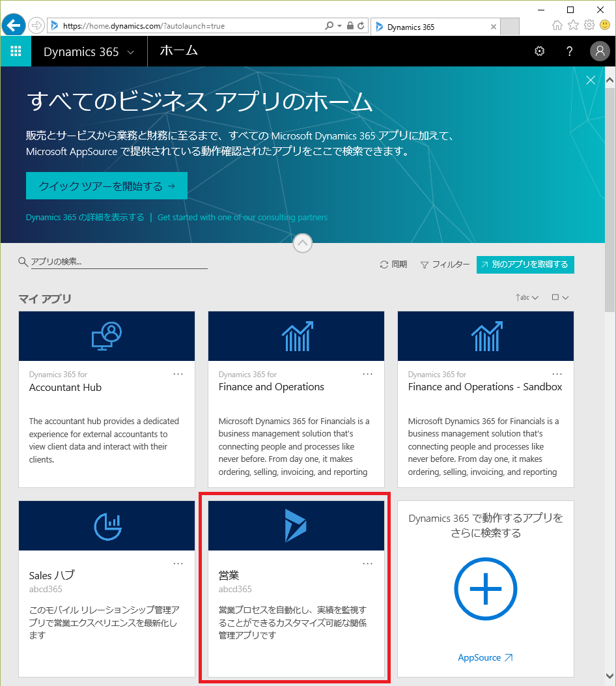616x686 pixels.
Task: Click 'Dynamics 365 で動作するアプリをさらに検索する' text
Action: point(486,526)
